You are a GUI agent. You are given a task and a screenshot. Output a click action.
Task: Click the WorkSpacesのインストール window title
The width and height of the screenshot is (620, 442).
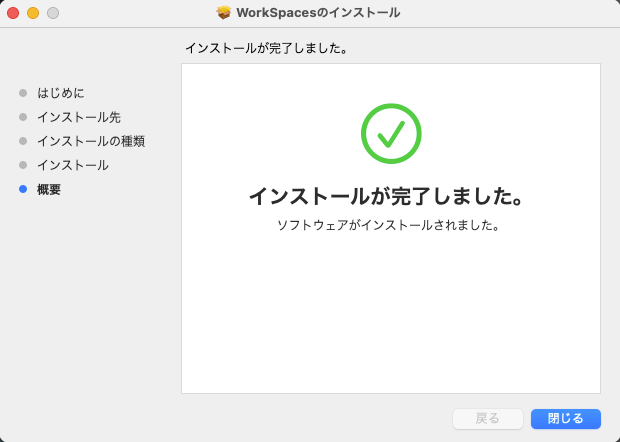click(318, 13)
